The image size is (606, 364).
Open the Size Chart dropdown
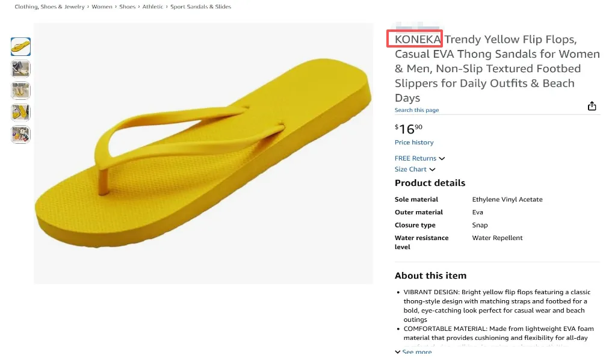[x=415, y=170]
